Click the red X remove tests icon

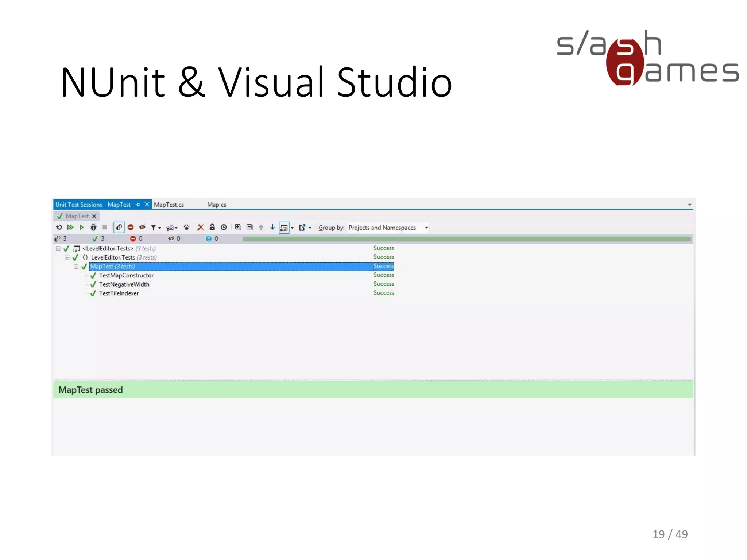click(x=201, y=227)
